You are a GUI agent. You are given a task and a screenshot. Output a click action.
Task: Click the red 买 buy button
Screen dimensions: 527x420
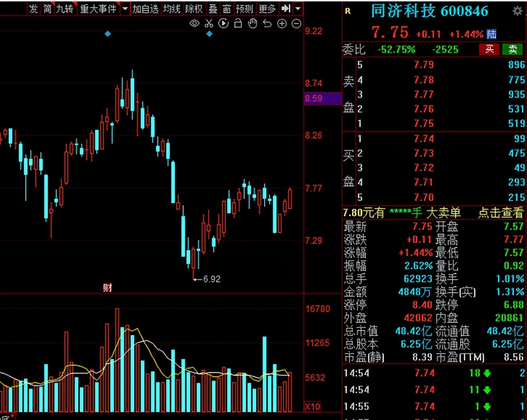pos(489,49)
